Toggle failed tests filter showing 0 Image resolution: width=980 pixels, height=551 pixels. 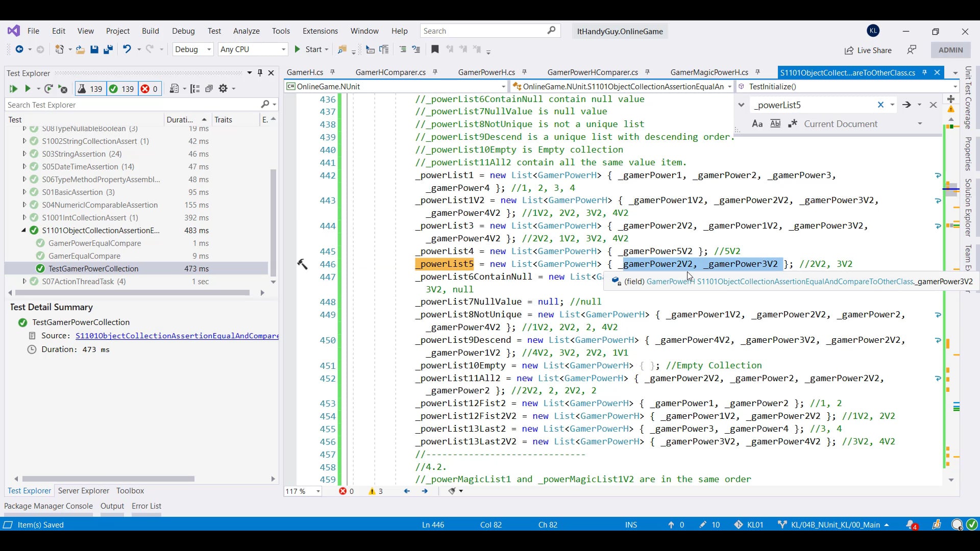pos(150,89)
